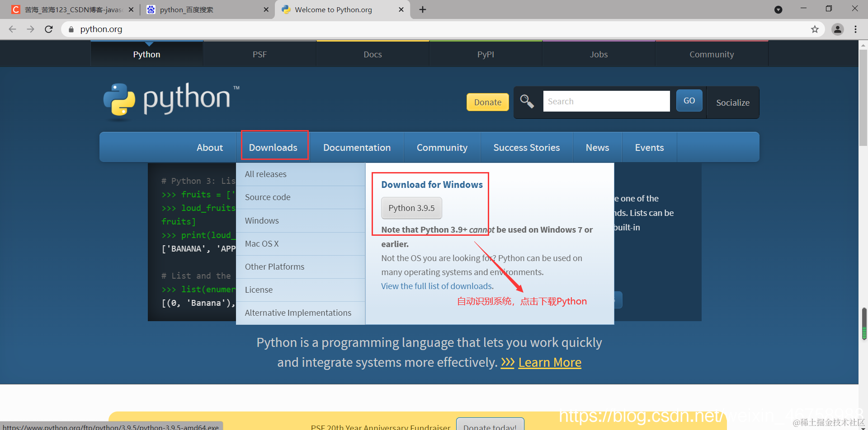Click the magnifying glass search icon

pos(527,101)
